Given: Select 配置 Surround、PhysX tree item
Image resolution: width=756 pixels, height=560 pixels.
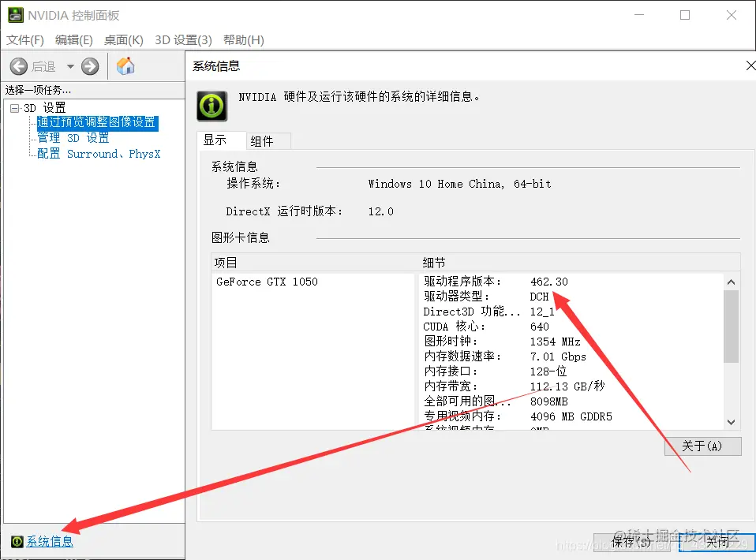Looking at the screenshot, I should click(x=99, y=155).
